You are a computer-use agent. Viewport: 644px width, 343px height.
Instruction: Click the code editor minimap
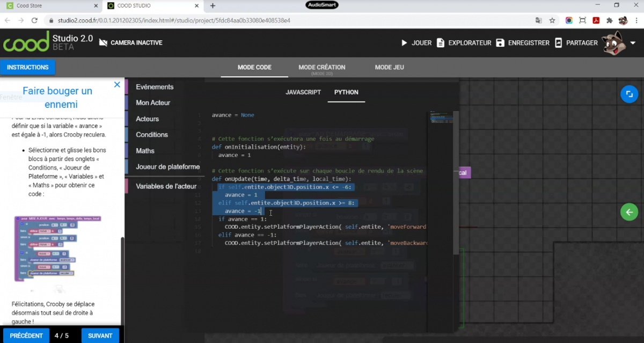point(440,119)
